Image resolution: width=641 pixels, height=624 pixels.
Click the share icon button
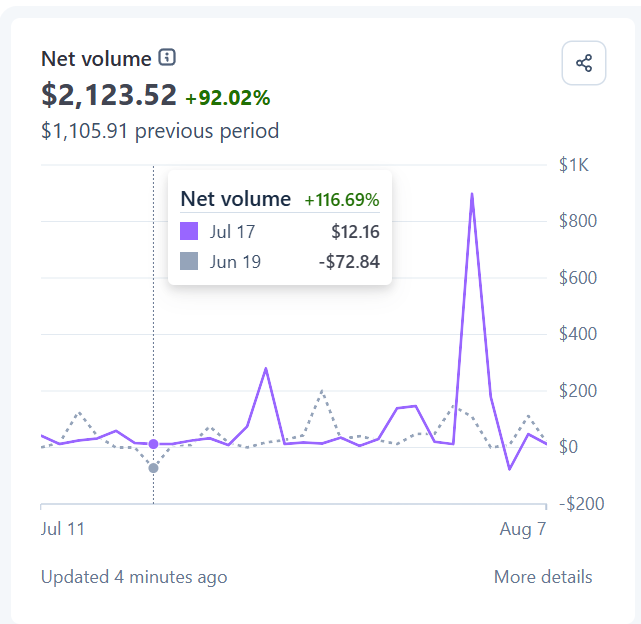584,63
